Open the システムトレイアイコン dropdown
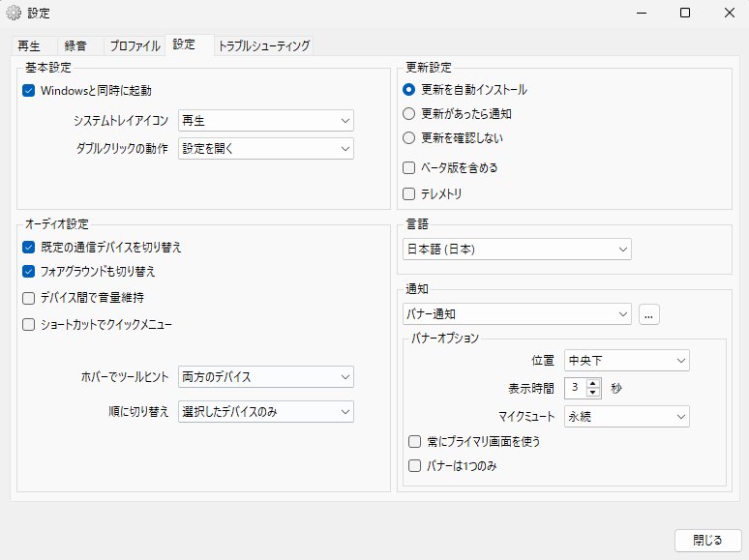 [x=266, y=120]
